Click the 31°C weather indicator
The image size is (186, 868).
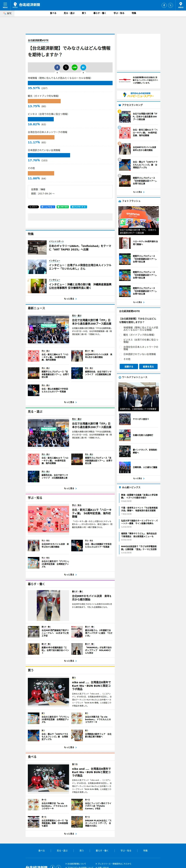pos(7,13)
